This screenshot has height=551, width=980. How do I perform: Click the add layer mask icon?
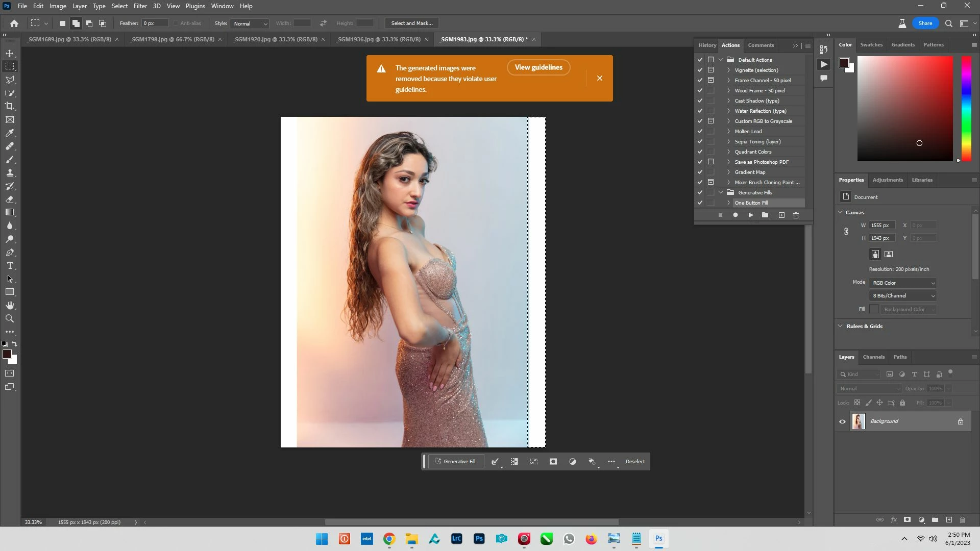pos(907,520)
